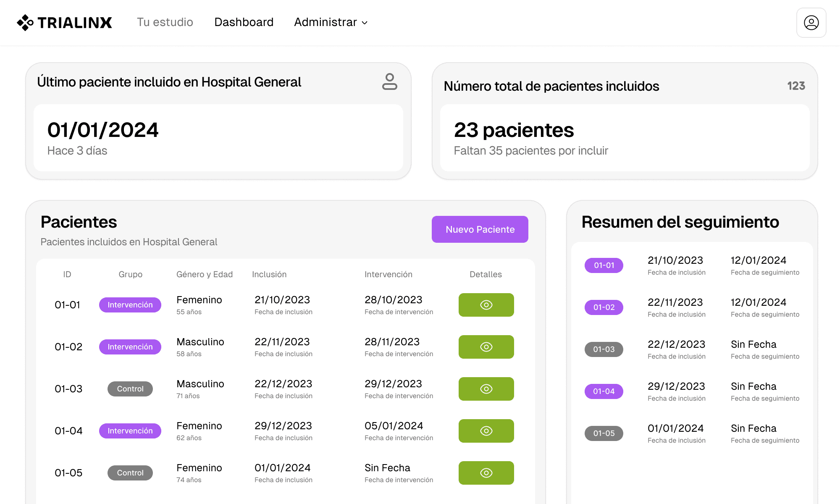840x504 pixels.
Task: Click the 123 number icon in total card
Action: coord(795,86)
